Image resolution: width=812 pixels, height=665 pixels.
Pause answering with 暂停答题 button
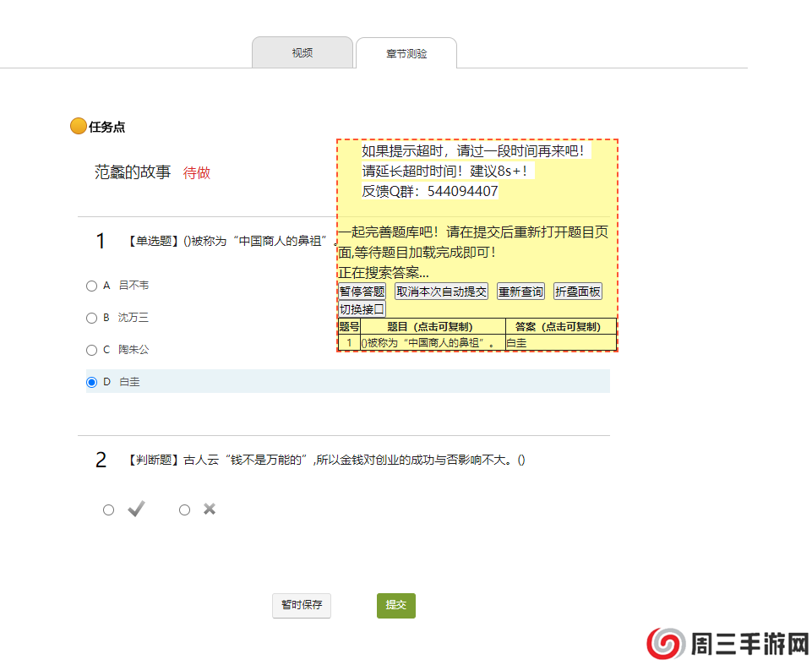coord(362,292)
